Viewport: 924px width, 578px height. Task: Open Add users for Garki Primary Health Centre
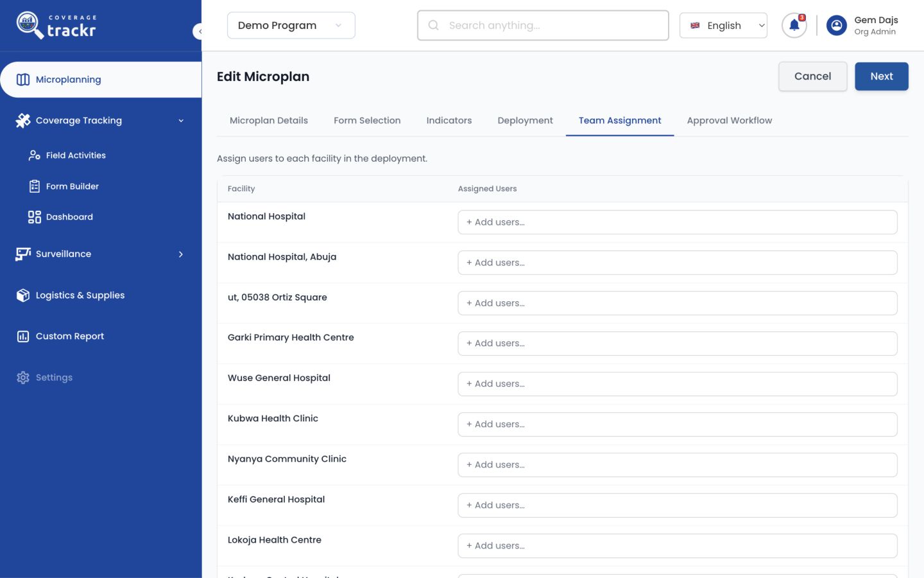(x=678, y=344)
